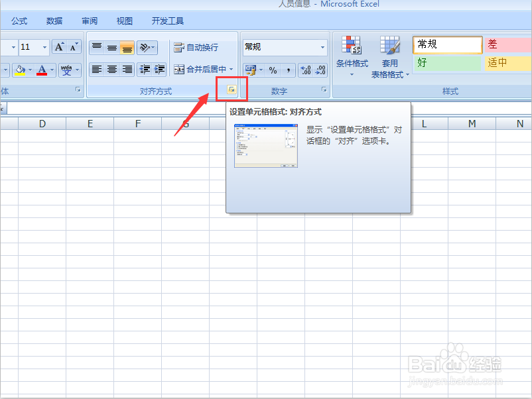Open 条件格式 conditional formatting
The width and height of the screenshot is (532, 399).
tap(352, 56)
